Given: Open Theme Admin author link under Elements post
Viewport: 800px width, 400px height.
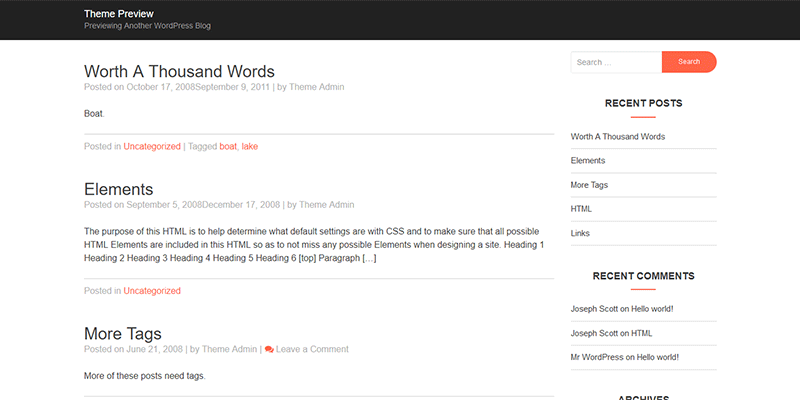Looking at the screenshot, I should (x=327, y=205).
